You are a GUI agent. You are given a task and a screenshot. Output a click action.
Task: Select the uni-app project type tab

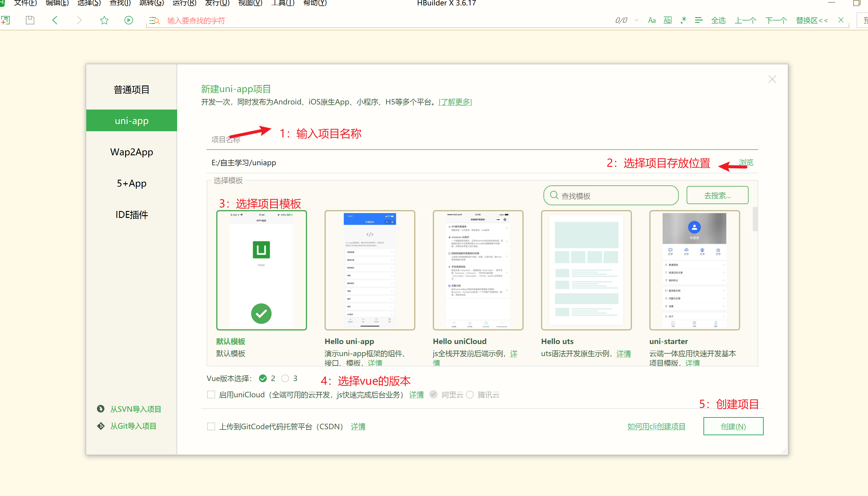tap(131, 121)
